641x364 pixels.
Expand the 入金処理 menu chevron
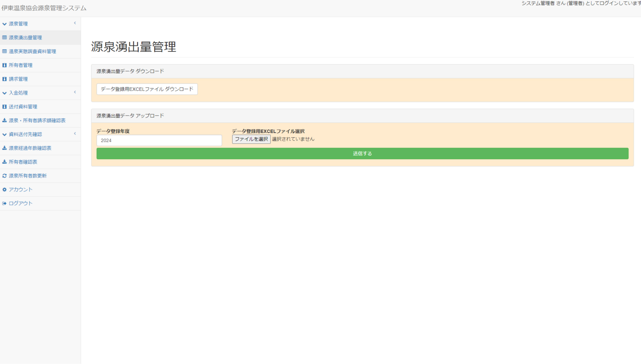point(75,92)
